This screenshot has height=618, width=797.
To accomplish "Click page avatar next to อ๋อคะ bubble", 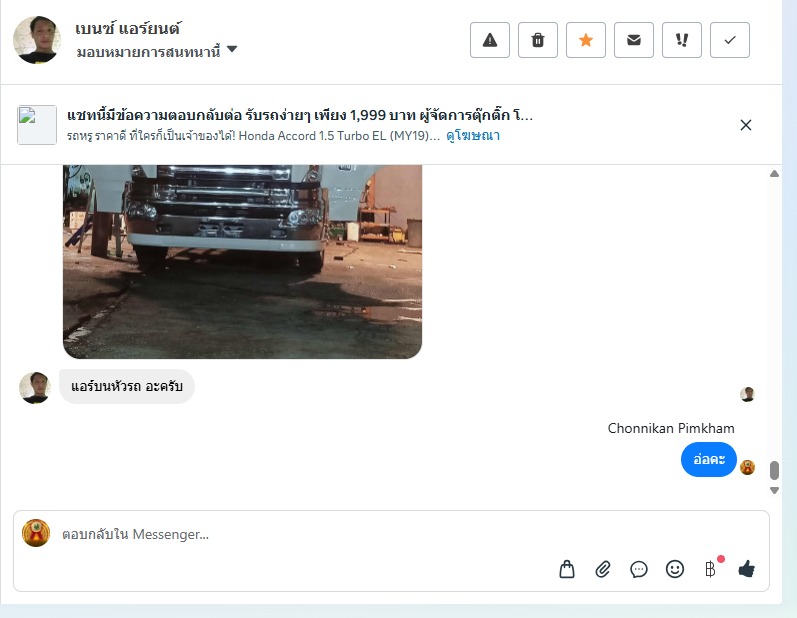I will (747, 467).
